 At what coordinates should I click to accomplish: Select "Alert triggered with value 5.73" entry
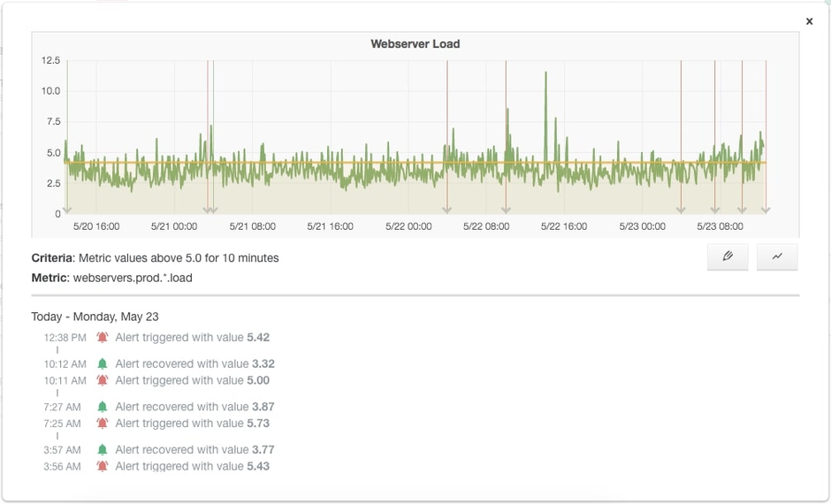point(192,424)
